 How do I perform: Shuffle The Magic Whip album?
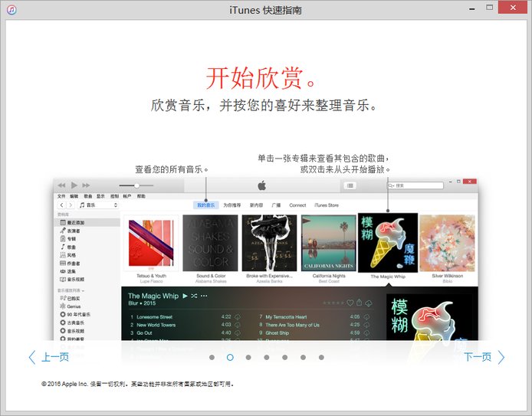[194, 296]
